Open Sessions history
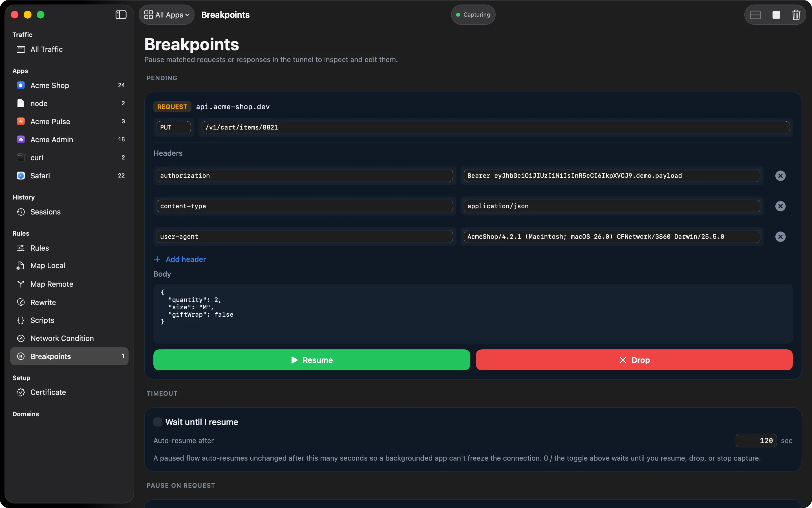 (x=69, y=212)
